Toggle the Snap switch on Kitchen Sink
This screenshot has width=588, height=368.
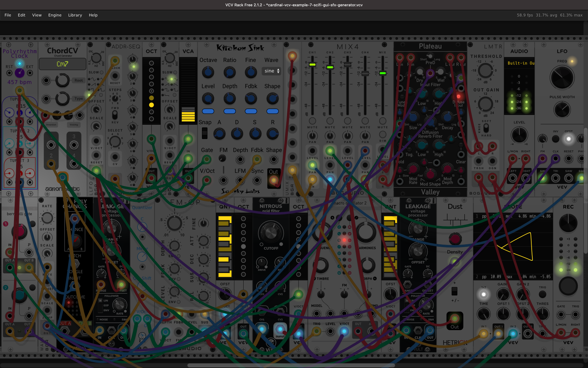coord(204,133)
